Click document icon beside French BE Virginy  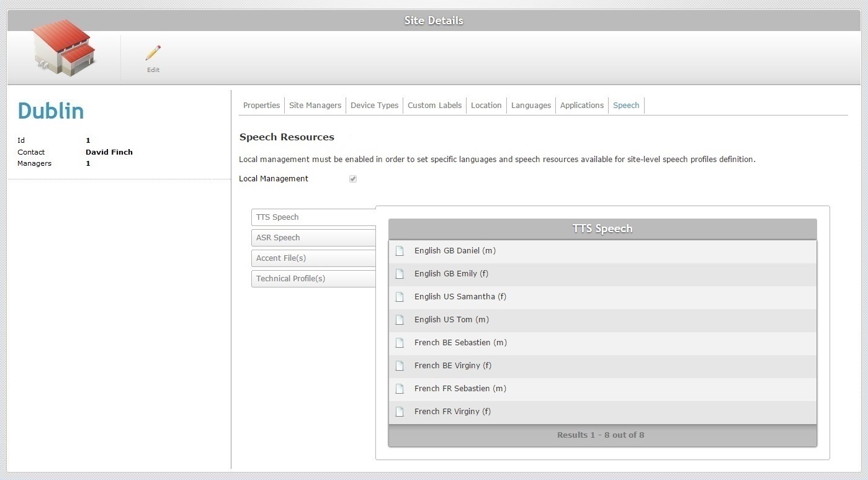point(400,366)
